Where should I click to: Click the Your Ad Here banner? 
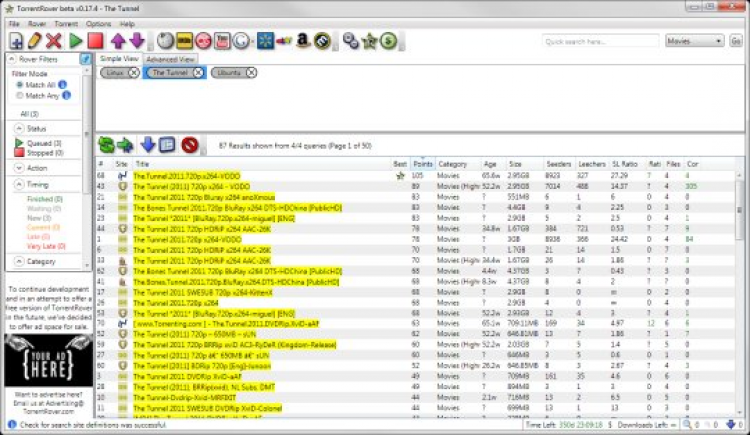(49, 360)
